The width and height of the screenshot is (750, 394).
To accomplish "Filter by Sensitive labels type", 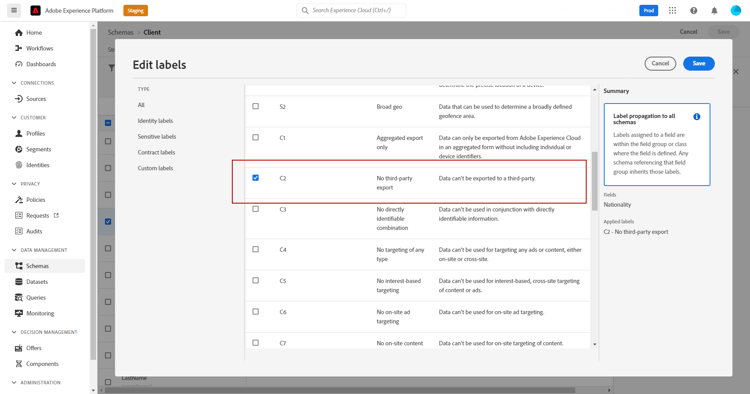I will 156,137.
